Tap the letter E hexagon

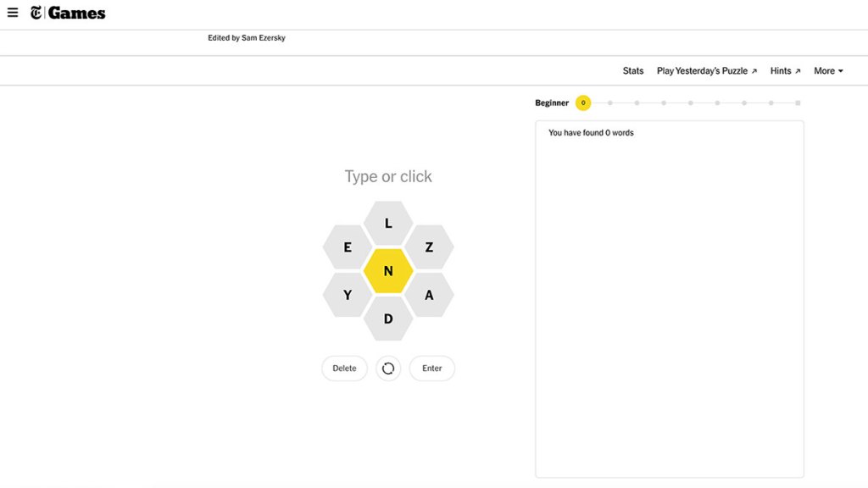point(348,247)
